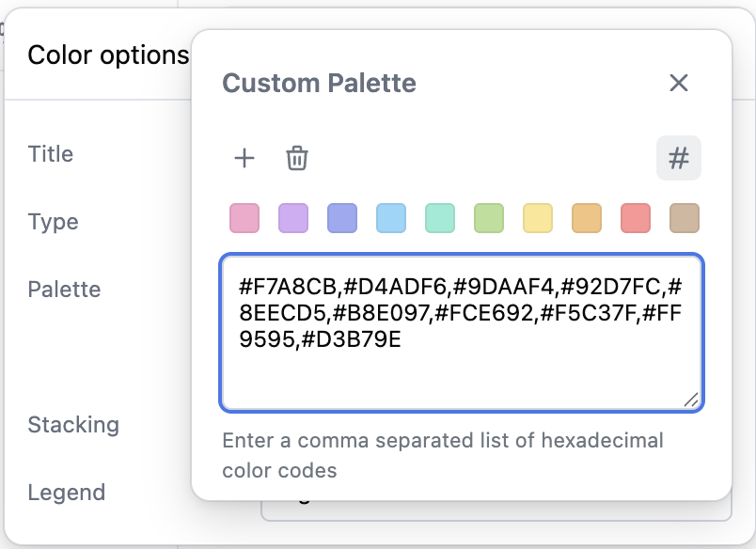Click the Stacking option label
Viewport: 756px width, 549px height.
tap(73, 424)
